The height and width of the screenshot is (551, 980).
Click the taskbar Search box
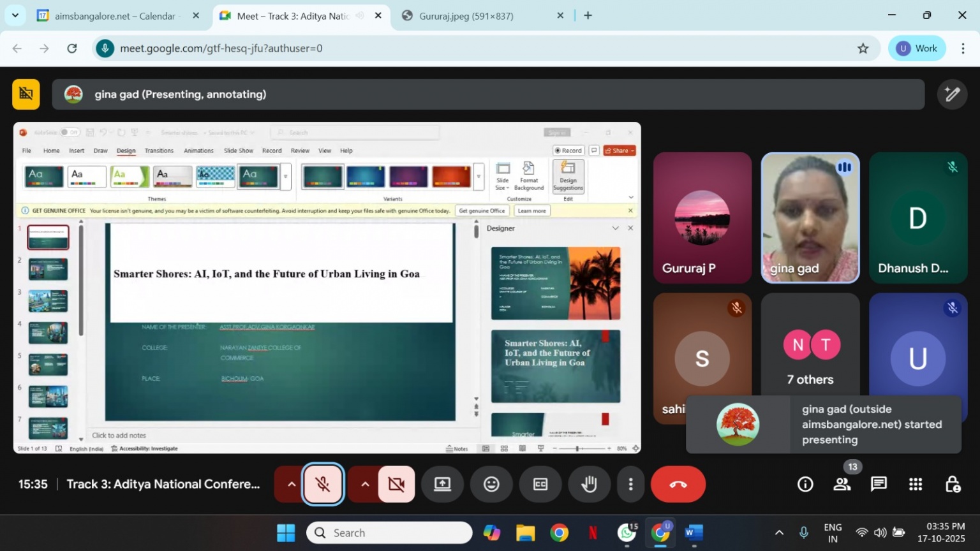(x=389, y=533)
